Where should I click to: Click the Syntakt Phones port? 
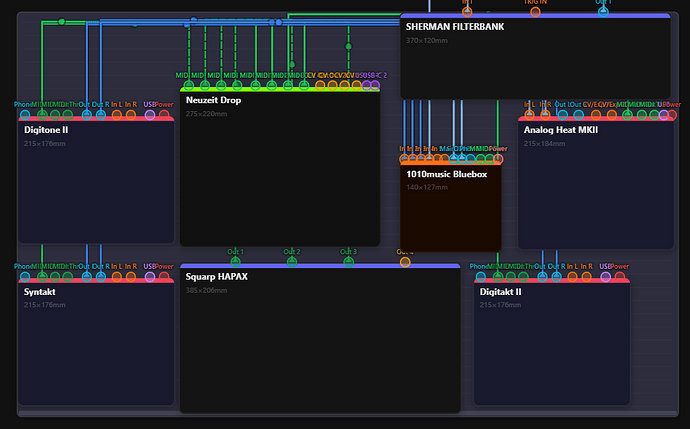25,277
